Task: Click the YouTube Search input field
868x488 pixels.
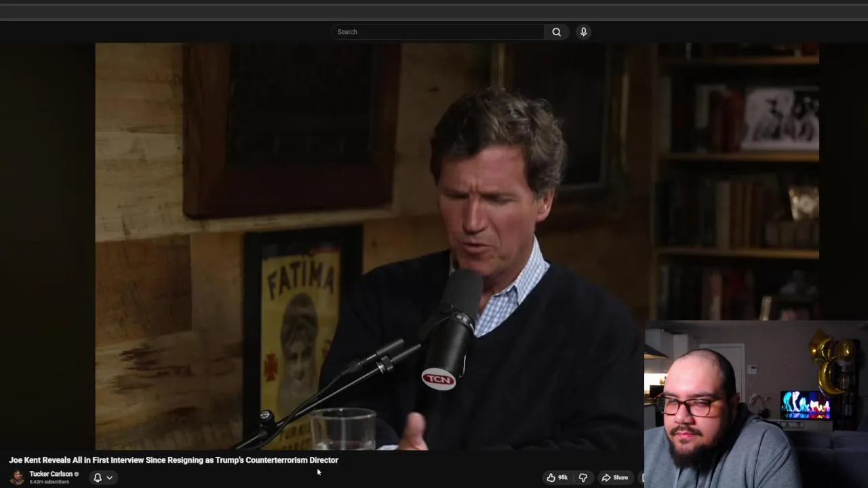Action: tap(437, 32)
